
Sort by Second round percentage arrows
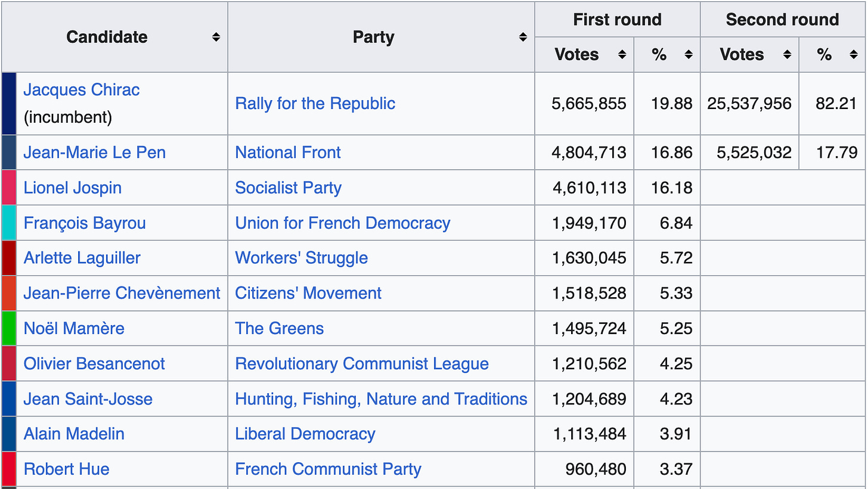(x=854, y=55)
